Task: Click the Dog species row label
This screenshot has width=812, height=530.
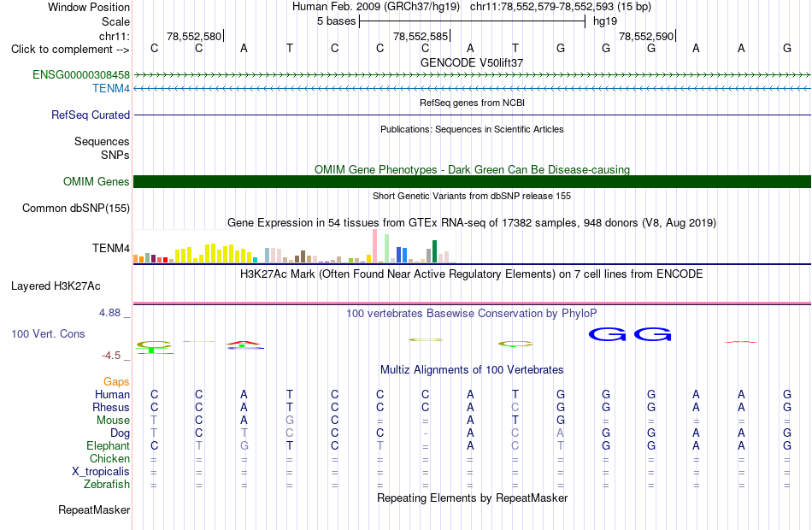Action: (x=120, y=433)
